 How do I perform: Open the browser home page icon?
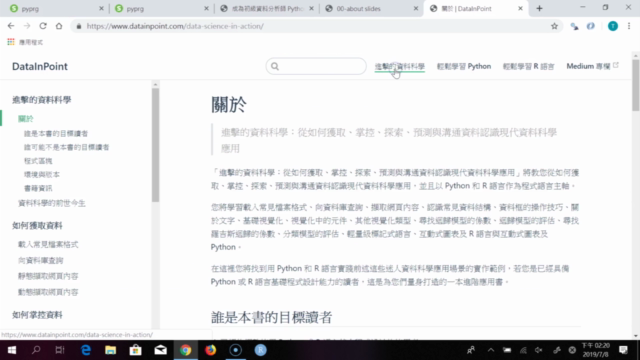[x=59, y=26]
